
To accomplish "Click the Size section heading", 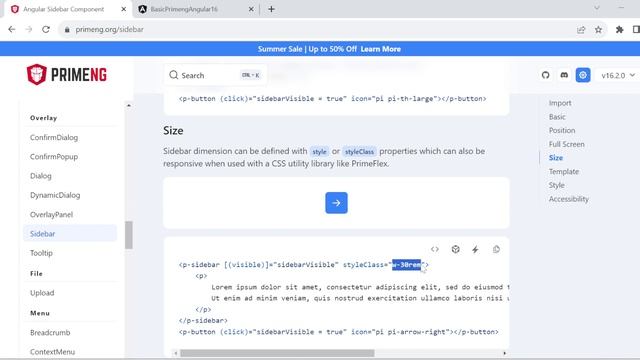I will click(173, 131).
